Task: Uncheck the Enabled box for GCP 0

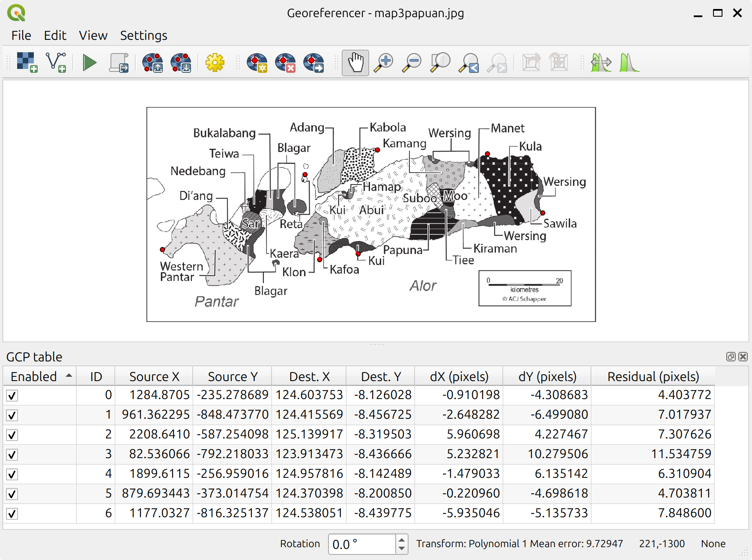Action: click(12, 396)
